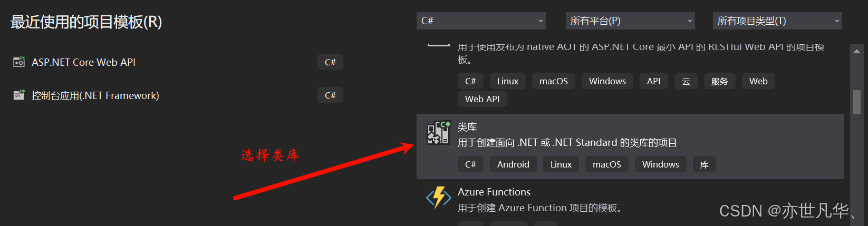The image size is (868, 226).
Task: Click the Web API tag
Action: pos(482,99)
